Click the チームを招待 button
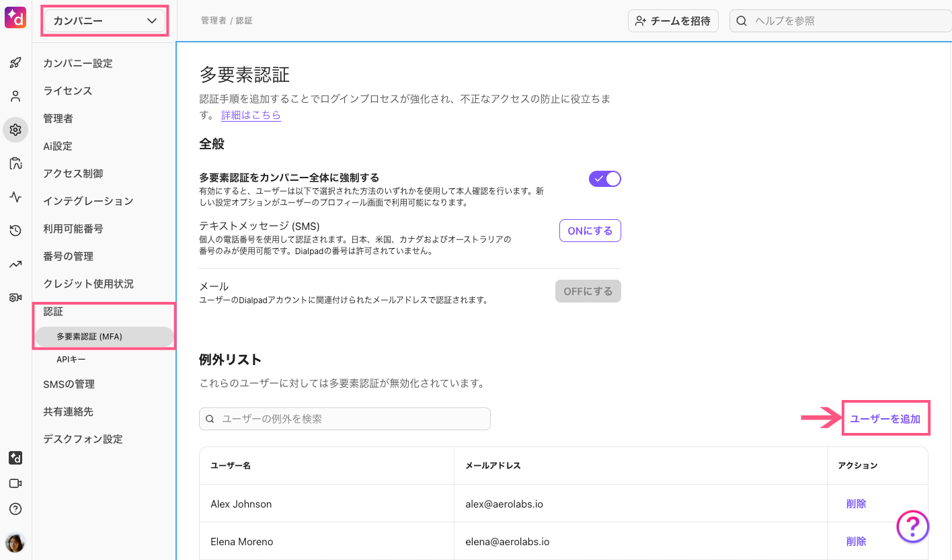The width and height of the screenshot is (952, 560). point(673,21)
